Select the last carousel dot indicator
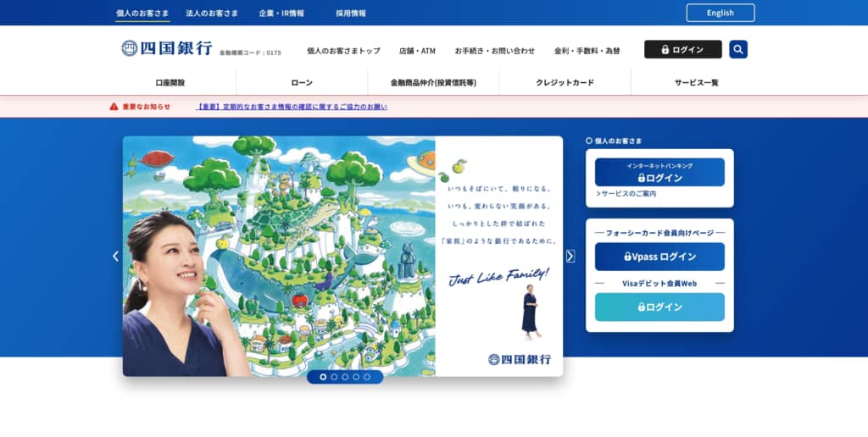Image resolution: width=868 pixels, height=437 pixels. coord(367,377)
